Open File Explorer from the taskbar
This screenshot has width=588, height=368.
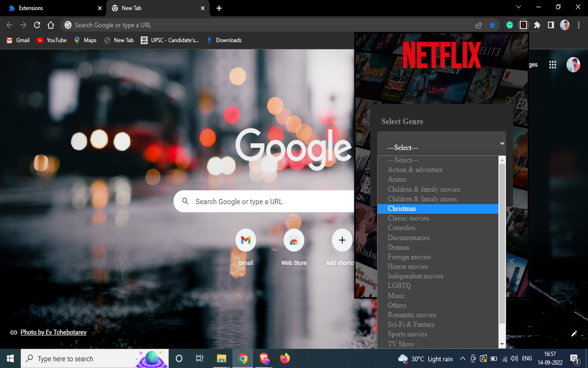click(x=221, y=358)
